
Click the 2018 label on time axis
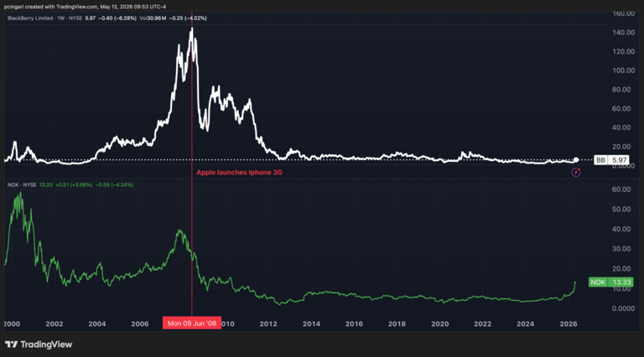[397, 323]
